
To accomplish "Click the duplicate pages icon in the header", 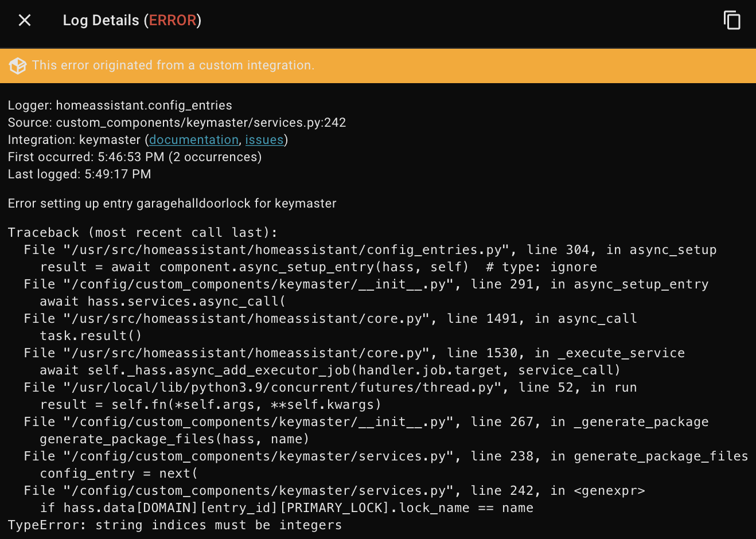I will 732,19.
